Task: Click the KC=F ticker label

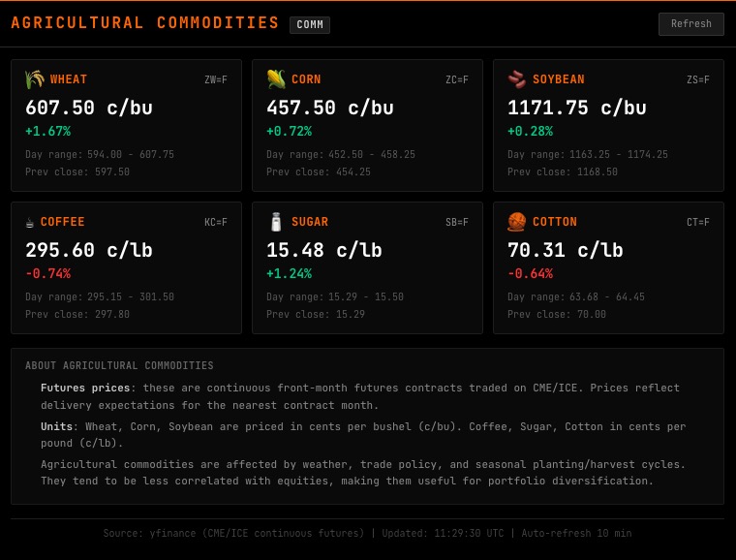Action: click(215, 223)
